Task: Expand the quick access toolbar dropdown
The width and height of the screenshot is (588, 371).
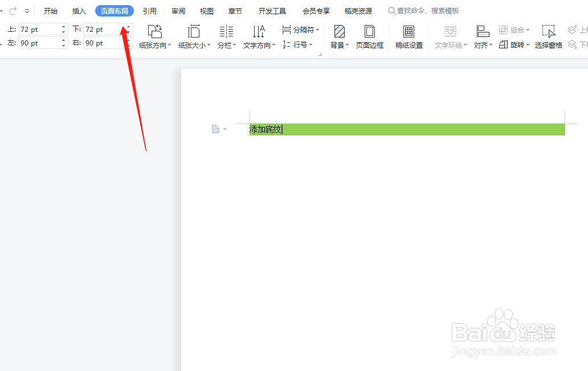Action: point(27,11)
